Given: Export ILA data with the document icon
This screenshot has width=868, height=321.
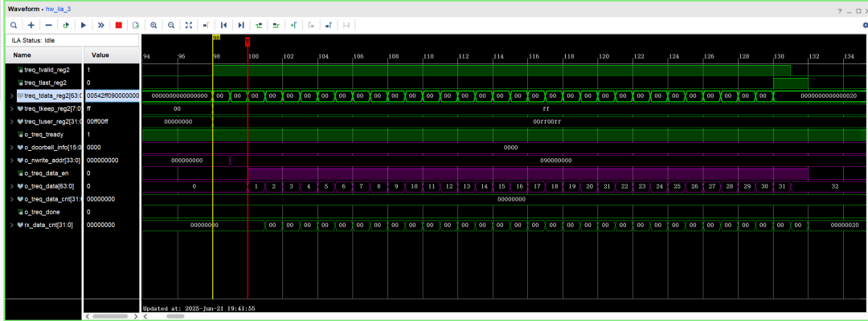Looking at the screenshot, I should [136, 25].
